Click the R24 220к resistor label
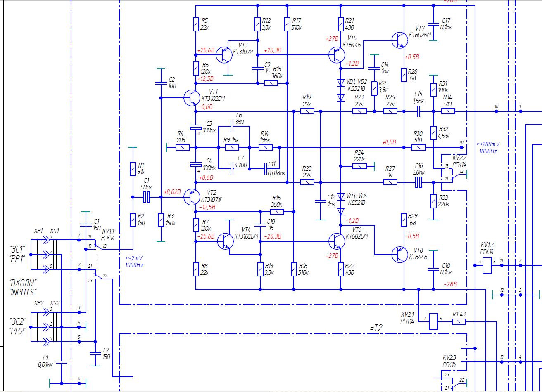542x392 pixels. (x=359, y=156)
